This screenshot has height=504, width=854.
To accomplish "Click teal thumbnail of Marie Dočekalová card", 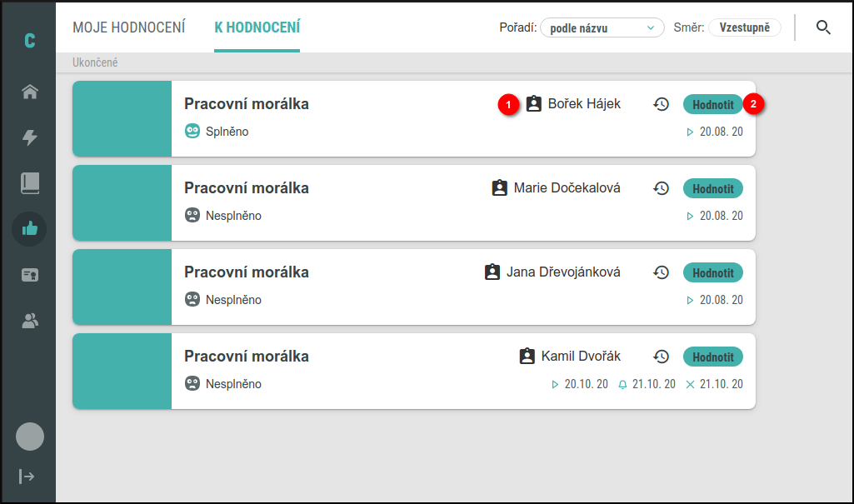I will pyautogui.click(x=122, y=203).
